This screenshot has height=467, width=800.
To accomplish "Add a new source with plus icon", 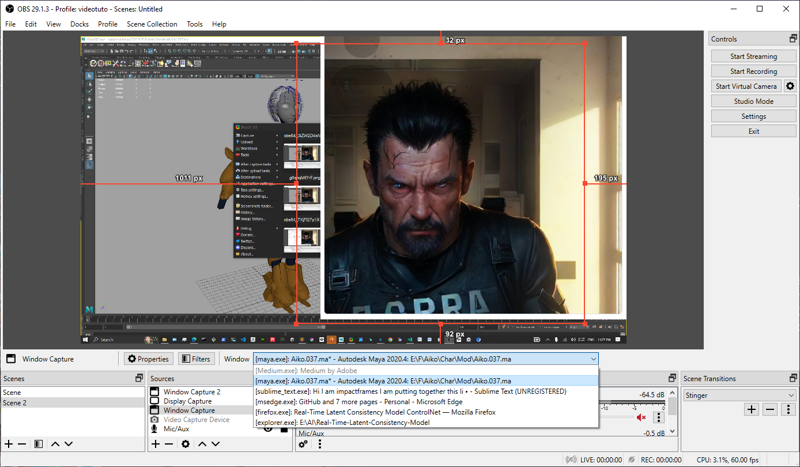I will (156, 444).
